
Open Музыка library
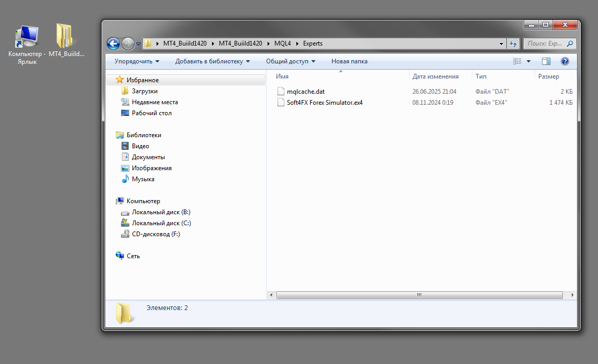(143, 179)
